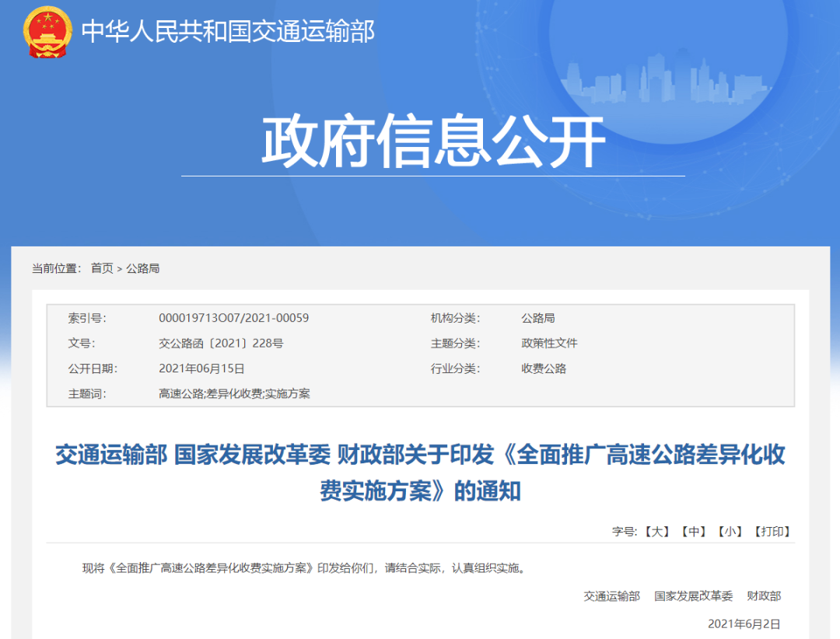
Task: Click the 主题词 label
Action: tap(87, 393)
